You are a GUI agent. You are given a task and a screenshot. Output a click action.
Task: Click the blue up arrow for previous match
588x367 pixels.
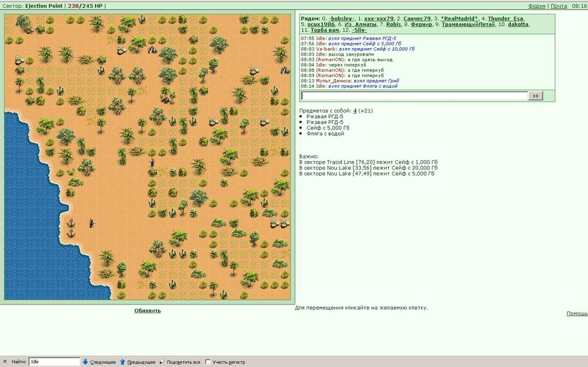122,362
